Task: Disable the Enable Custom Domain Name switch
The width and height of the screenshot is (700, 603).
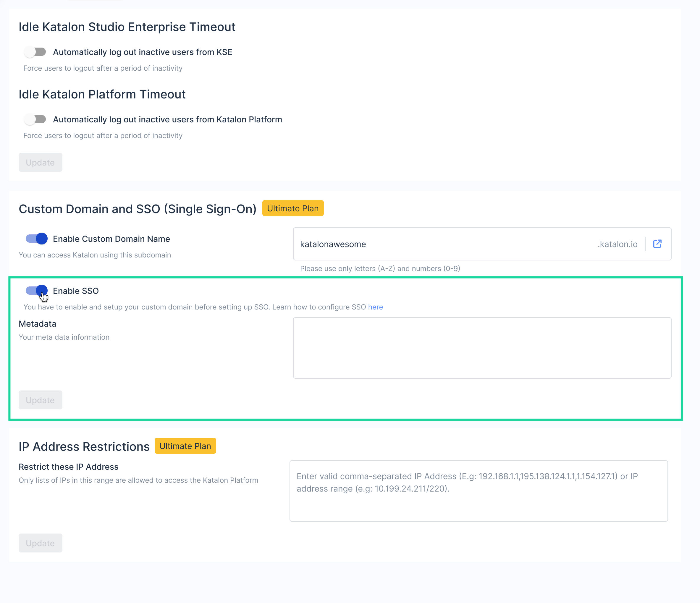Action: click(x=36, y=239)
